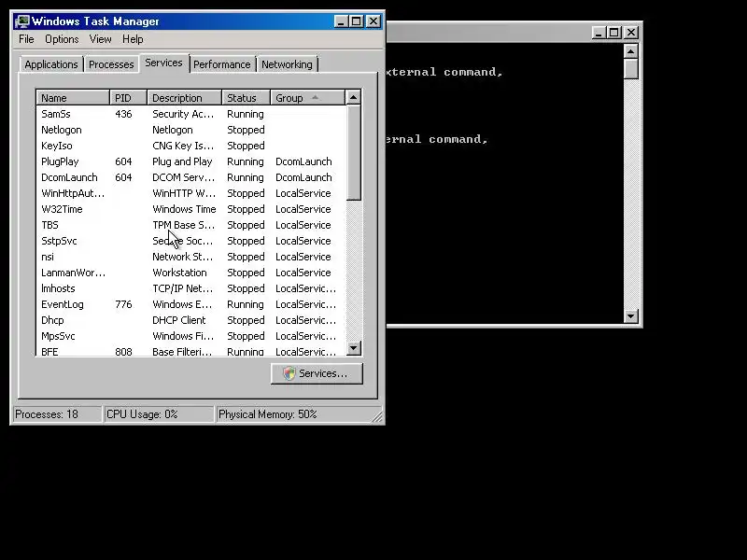747x560 pixels.
Task: Select the Services tab
Action: 164,63
